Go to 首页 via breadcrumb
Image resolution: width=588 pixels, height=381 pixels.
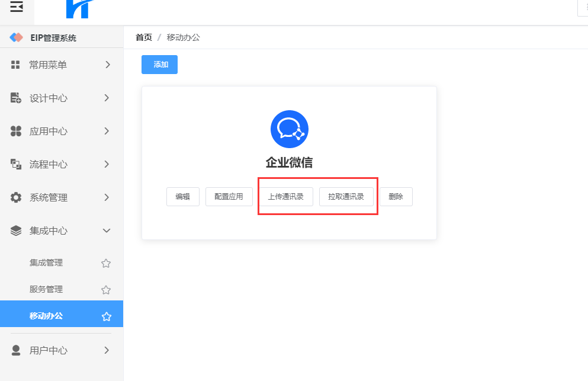144,37
